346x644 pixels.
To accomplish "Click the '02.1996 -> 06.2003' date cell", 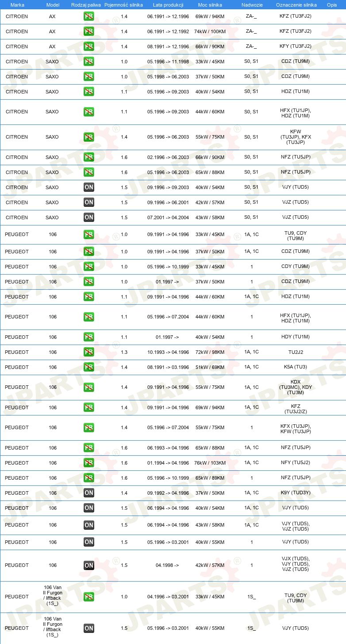I will pos(168,158).
